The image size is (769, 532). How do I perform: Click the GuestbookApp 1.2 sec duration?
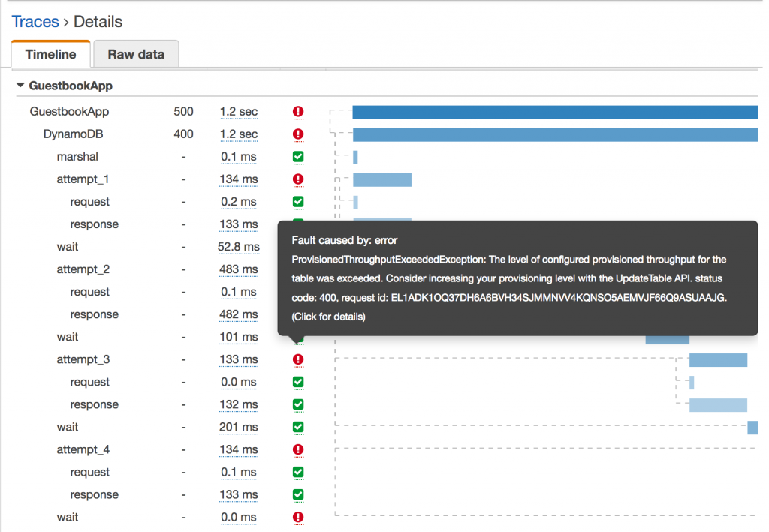tap(239, 112)
